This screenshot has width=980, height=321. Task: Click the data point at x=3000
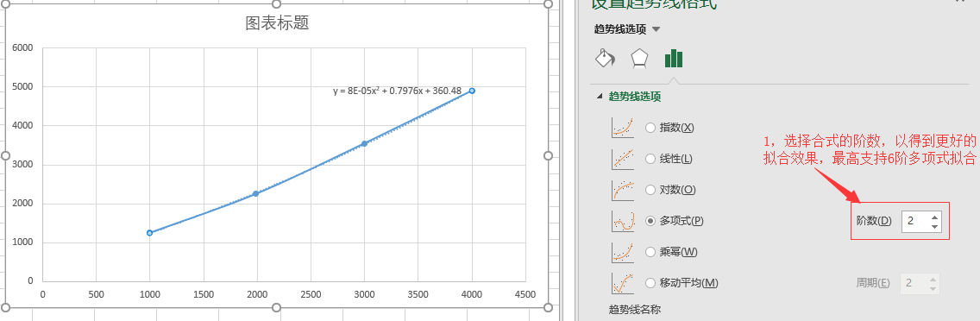click(x=364, y=144)
